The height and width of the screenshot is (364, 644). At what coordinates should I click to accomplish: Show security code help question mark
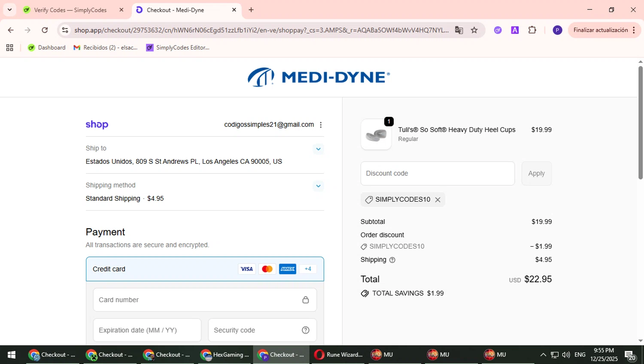pyautogui.click(x=306, y=330)
